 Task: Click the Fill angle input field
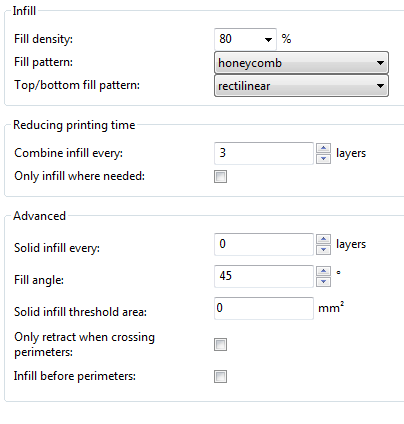tap(264, 276)
